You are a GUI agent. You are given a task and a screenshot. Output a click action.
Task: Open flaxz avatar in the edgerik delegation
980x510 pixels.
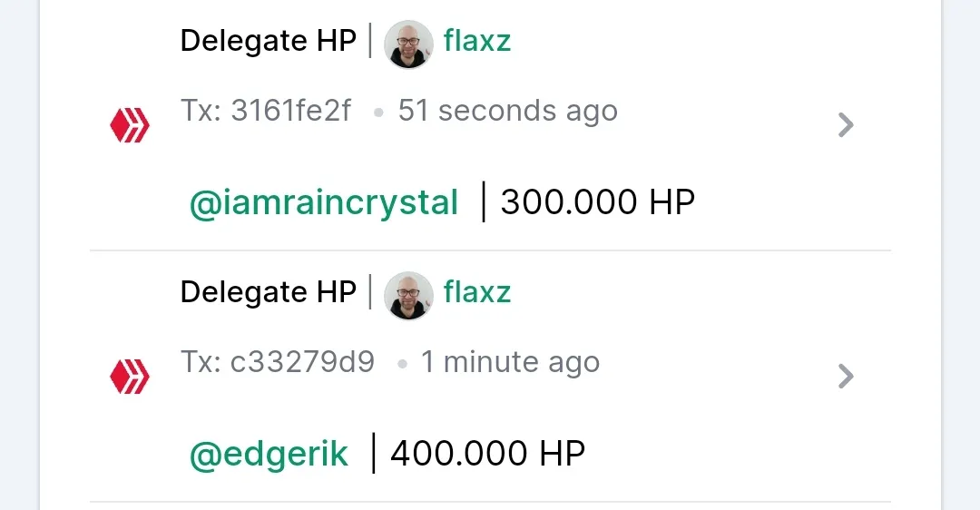408,295
